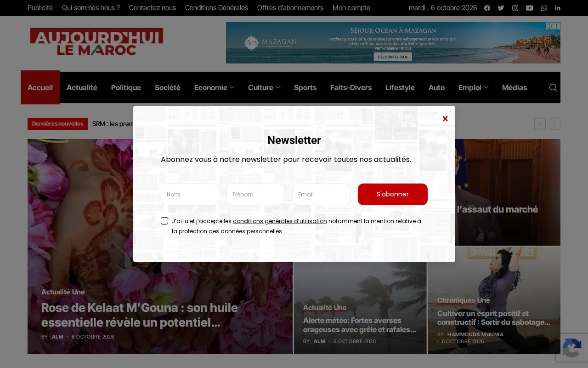Open the Twitter social icon

click(501, 8)
